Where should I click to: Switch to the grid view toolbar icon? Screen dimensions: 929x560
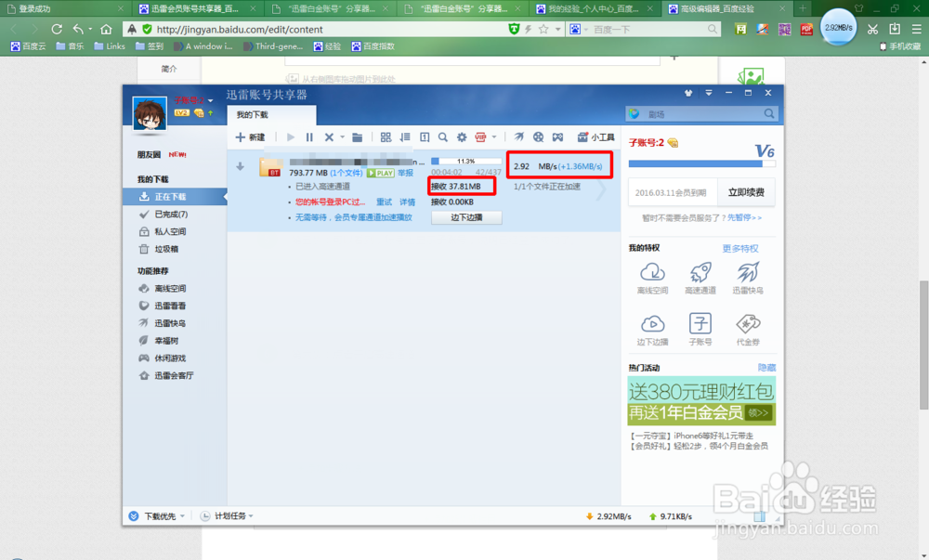pos(386,137)
